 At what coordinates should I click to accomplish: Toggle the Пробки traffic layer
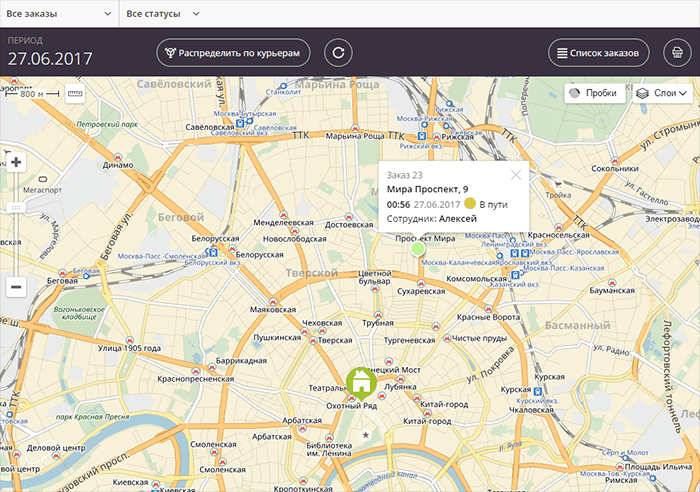pos(591,93)
